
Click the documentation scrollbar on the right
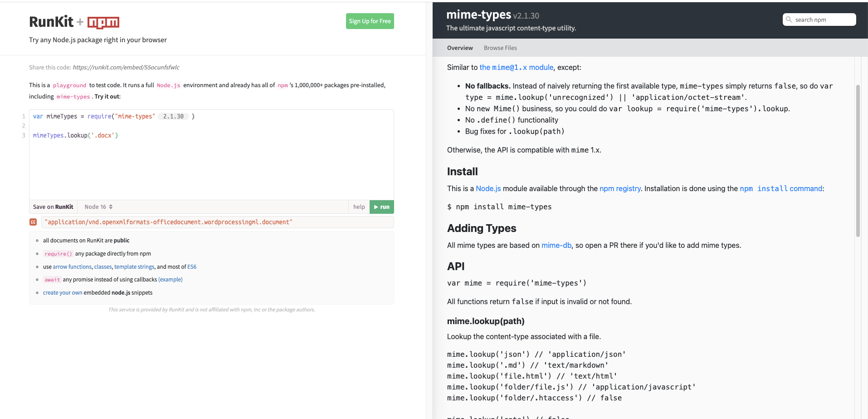pos(858,159)
